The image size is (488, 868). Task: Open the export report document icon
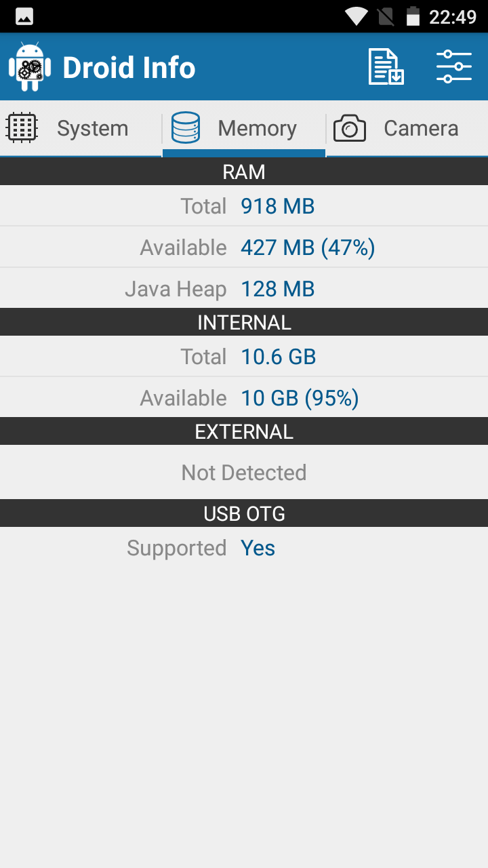point(386,66)
